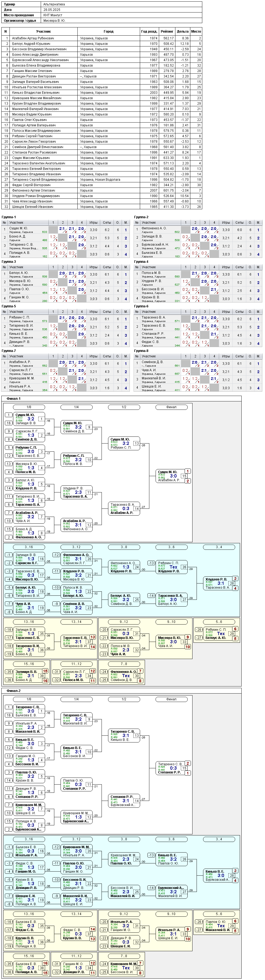Click the Сеты header in Группа-2 table

point(239,223)
